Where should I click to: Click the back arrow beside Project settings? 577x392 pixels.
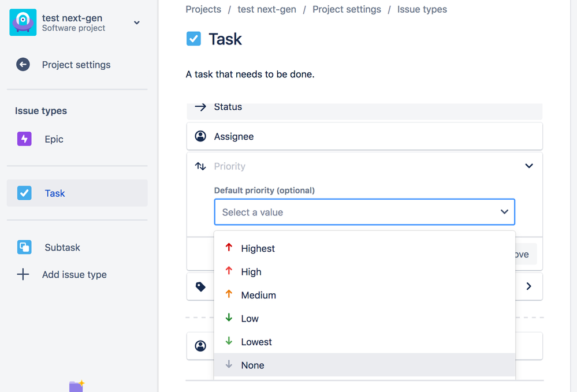(23, 65)
